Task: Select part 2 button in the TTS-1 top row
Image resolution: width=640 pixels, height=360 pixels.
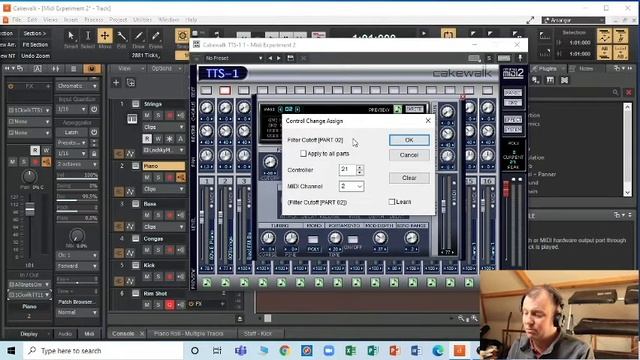Action: (225, 90)
